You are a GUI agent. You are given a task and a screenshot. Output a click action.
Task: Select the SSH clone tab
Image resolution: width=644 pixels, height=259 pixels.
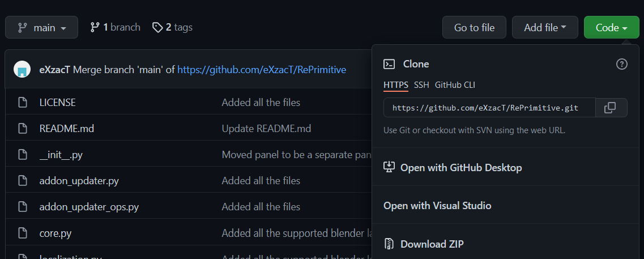(421, 85)
